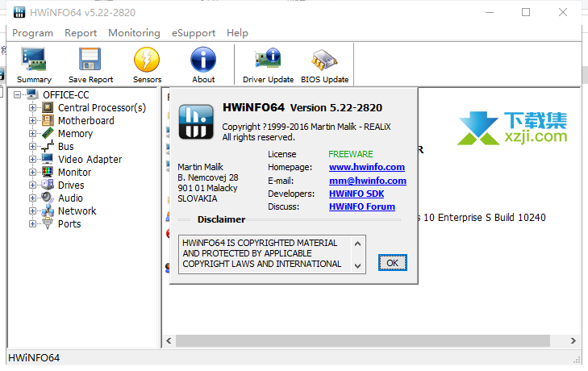Expand the Audio node
This screenshot has height=371, width=588.
32,198
